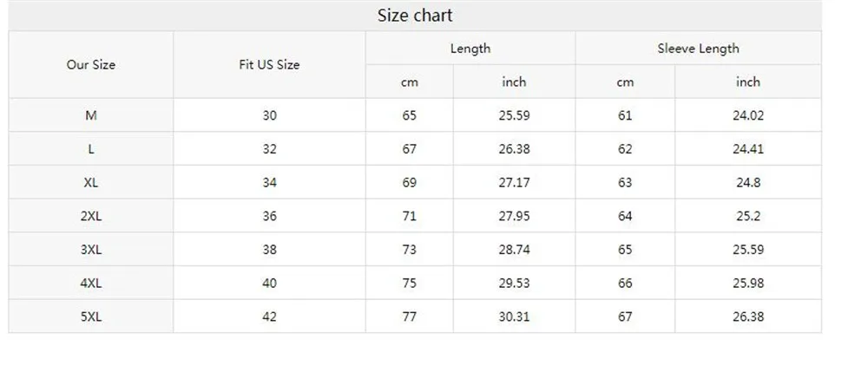Click the Size chart title

[x=415, y=16]
